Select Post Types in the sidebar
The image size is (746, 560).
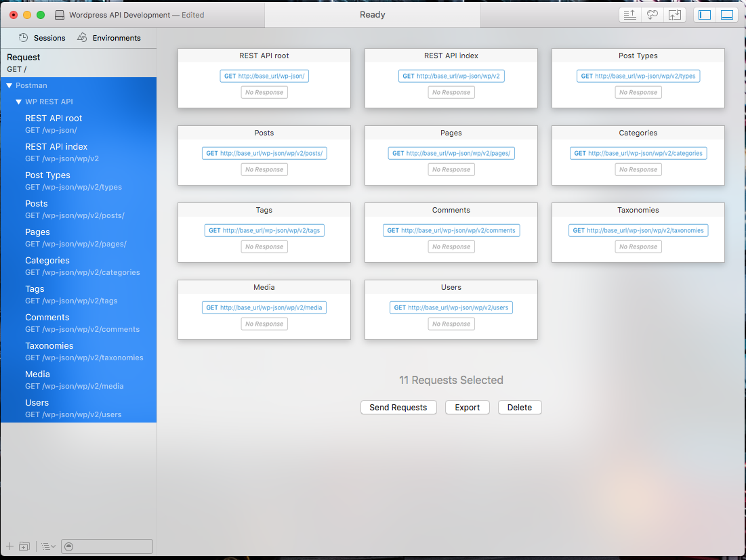(x=79, y=181)
